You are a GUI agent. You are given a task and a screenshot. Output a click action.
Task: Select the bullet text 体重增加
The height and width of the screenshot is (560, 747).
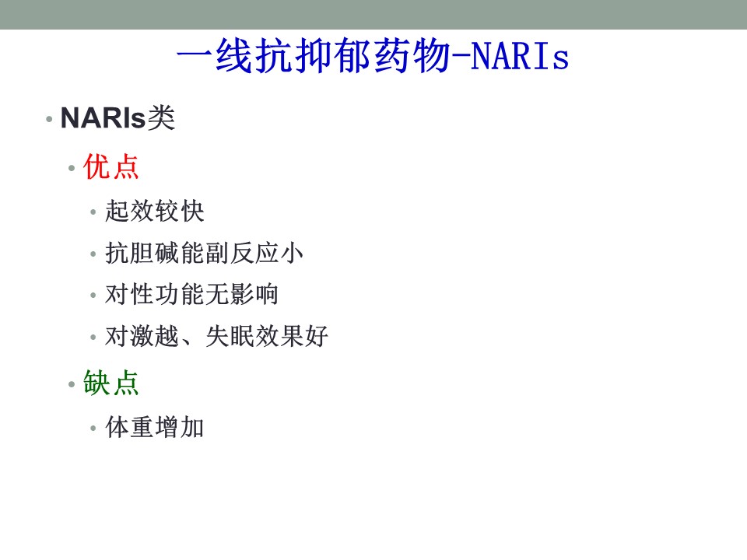pos(155,427)
